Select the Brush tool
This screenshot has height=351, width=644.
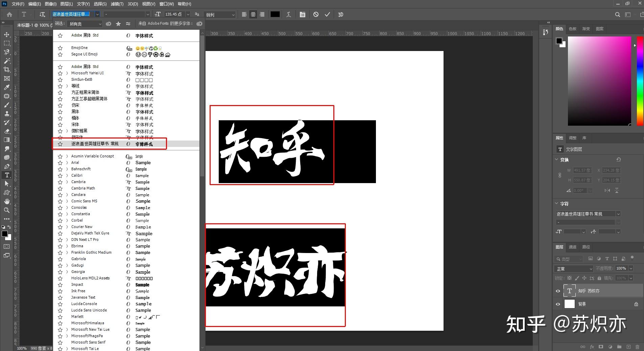[x=7, y=105]
